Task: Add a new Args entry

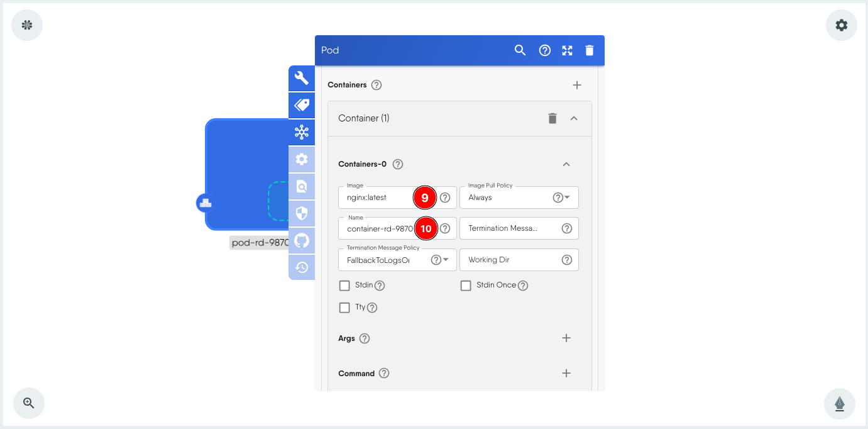Action: tap(566, 338)
